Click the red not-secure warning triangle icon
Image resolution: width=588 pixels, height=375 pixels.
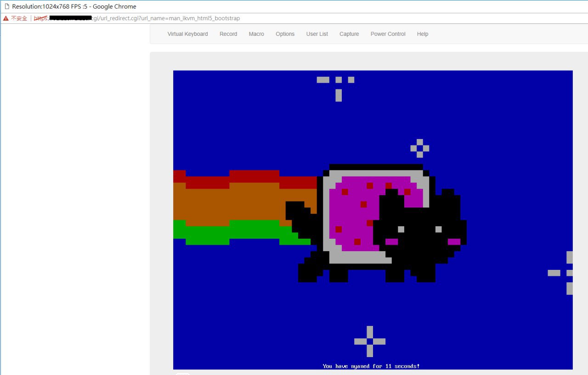[x=6, y=18]
